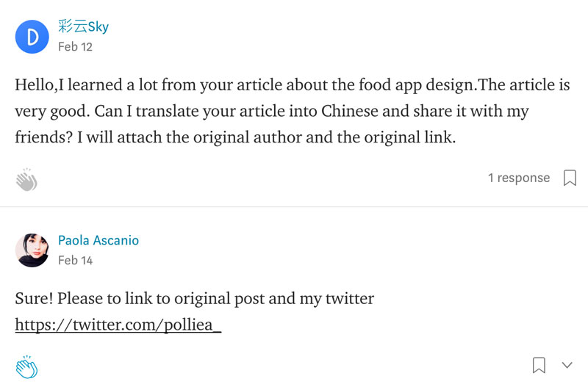Open the Feb 12 comment timestamp

tap(75, 47)
